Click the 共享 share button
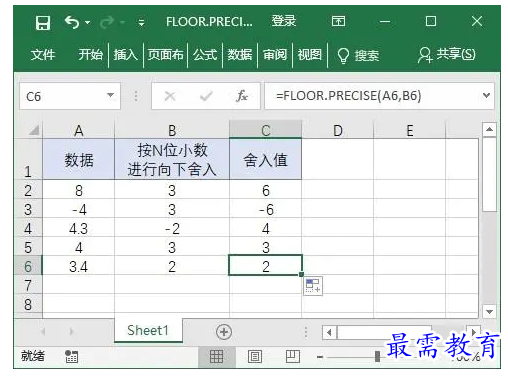 (x=447, y=55)
